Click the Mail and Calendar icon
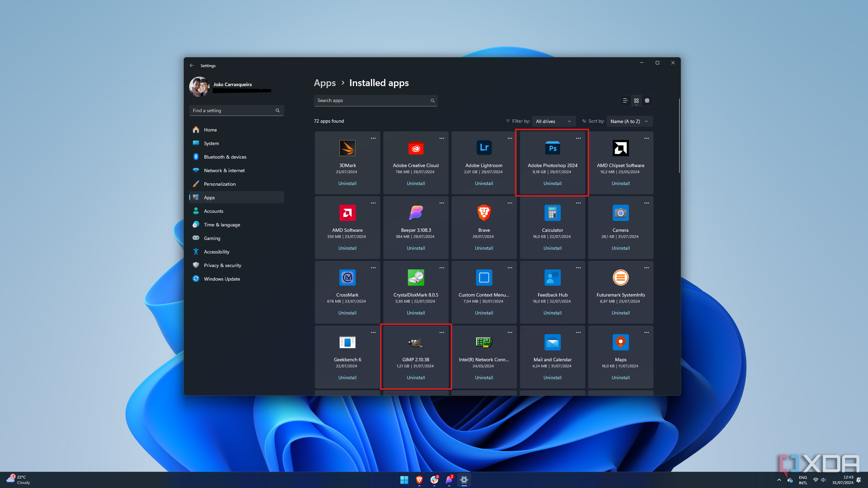The width and height of the screenshot is (868, 488). [x=552, y=342]
